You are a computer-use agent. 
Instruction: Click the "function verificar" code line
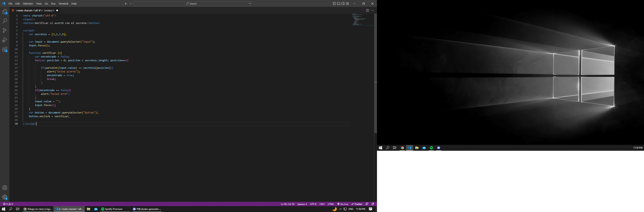coord(45,53)
